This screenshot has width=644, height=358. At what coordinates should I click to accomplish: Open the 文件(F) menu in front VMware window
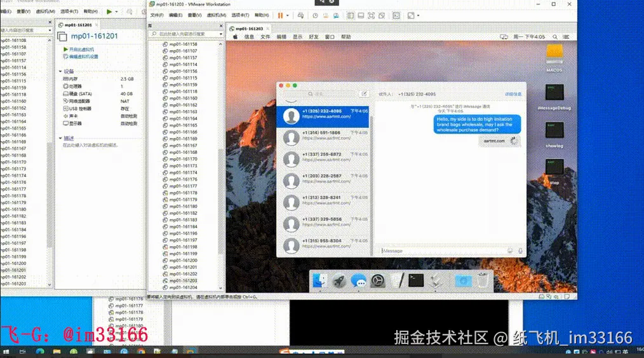156,15
